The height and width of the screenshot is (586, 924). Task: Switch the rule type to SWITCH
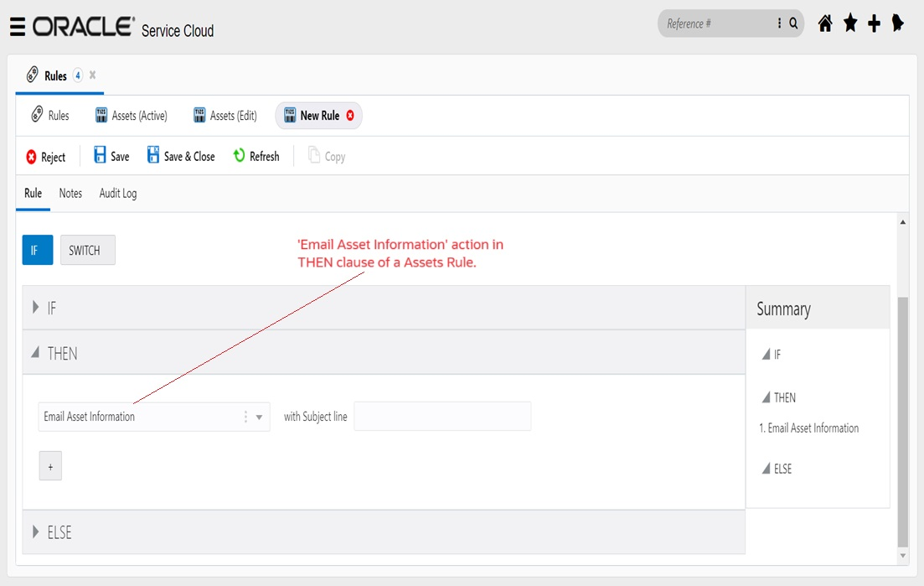point(87,250)
